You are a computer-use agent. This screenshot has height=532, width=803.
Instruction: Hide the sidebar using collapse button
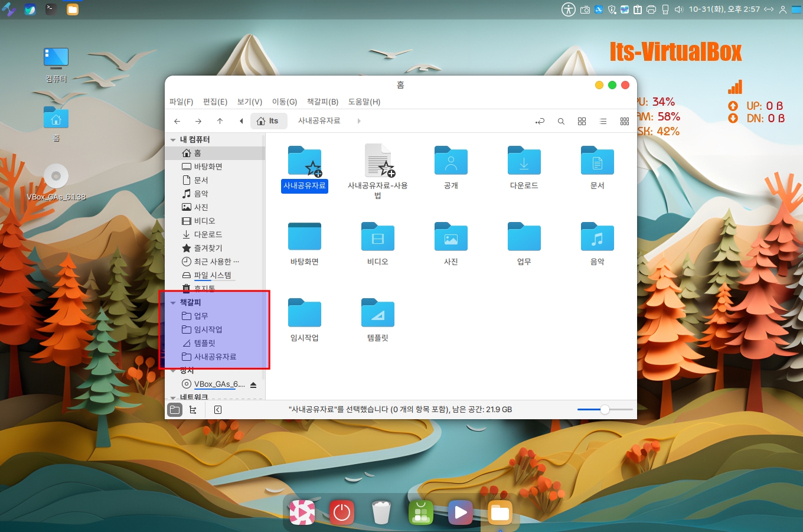tap(218, 410)
